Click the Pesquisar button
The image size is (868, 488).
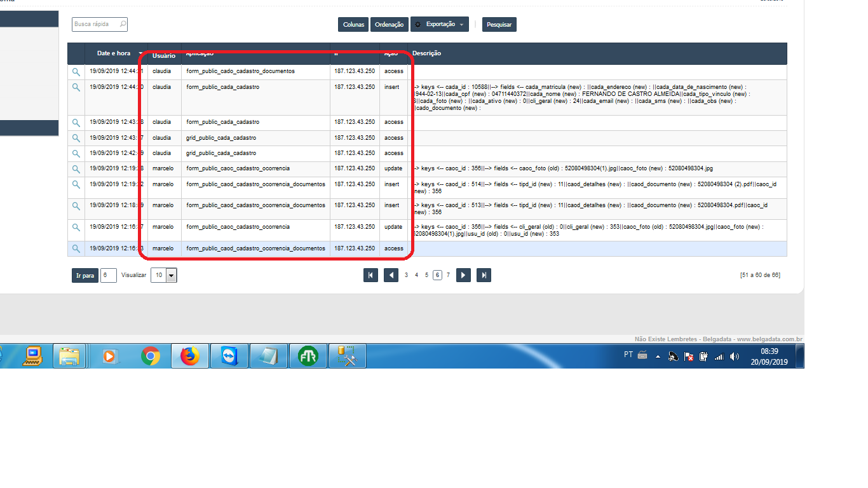click(499, 24)
